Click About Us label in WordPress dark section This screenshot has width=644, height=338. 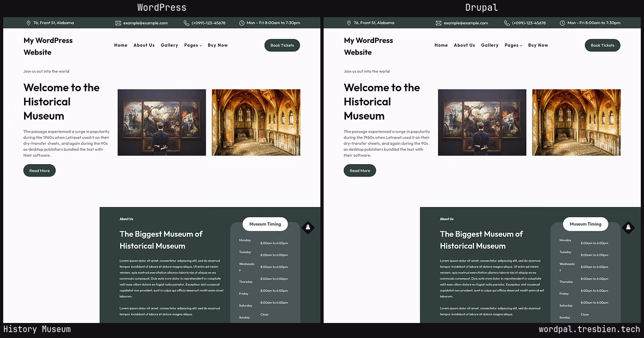point(126,219)
